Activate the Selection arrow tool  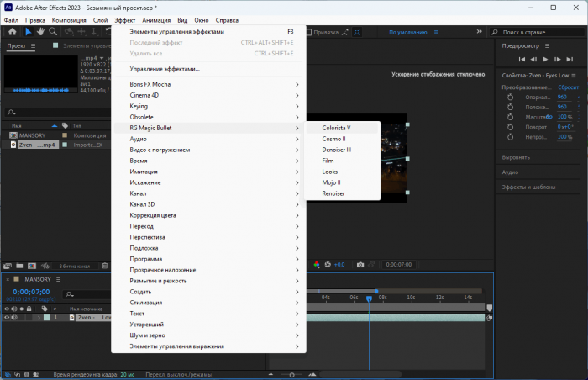pyautogui.click(x=28, y=32)
